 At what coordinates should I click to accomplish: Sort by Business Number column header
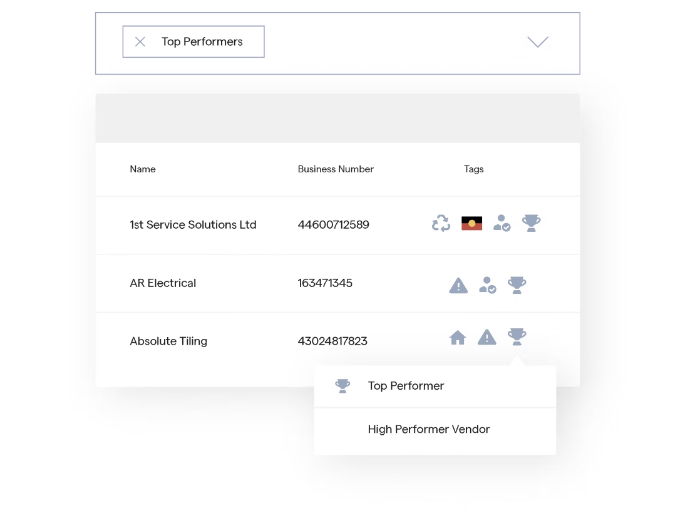[x=336, y=169]
